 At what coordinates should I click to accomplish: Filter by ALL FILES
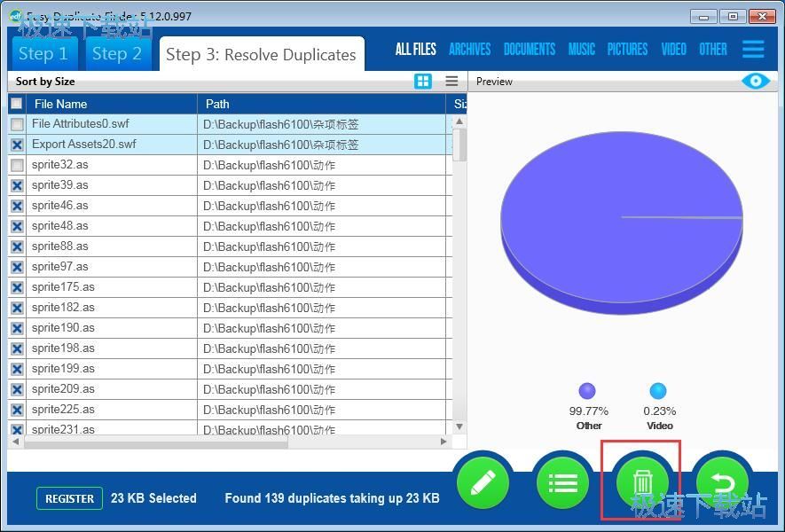(415, 49)
